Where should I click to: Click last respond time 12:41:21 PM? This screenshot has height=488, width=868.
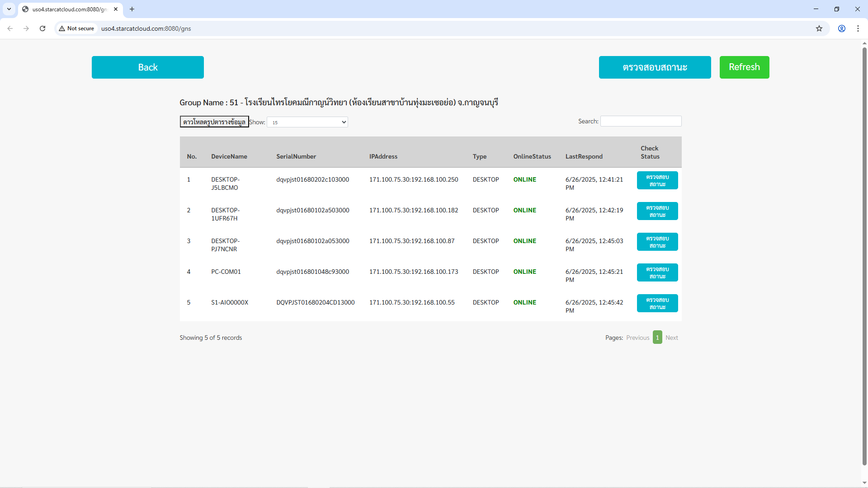click(x=594, y=183)
